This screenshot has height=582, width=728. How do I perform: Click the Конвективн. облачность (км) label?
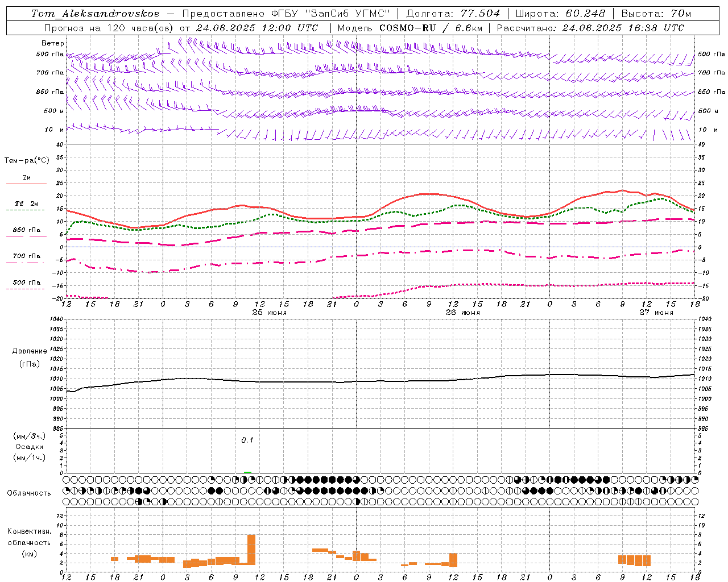(x=30, y=542)
